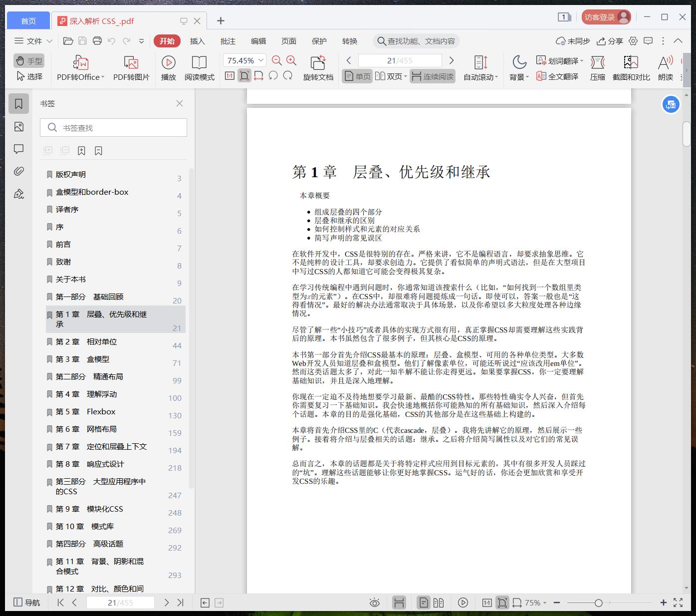The height and width of the screenshot is (616, 696).
Task: Open the 保护 tab
Action: point(319,41)
